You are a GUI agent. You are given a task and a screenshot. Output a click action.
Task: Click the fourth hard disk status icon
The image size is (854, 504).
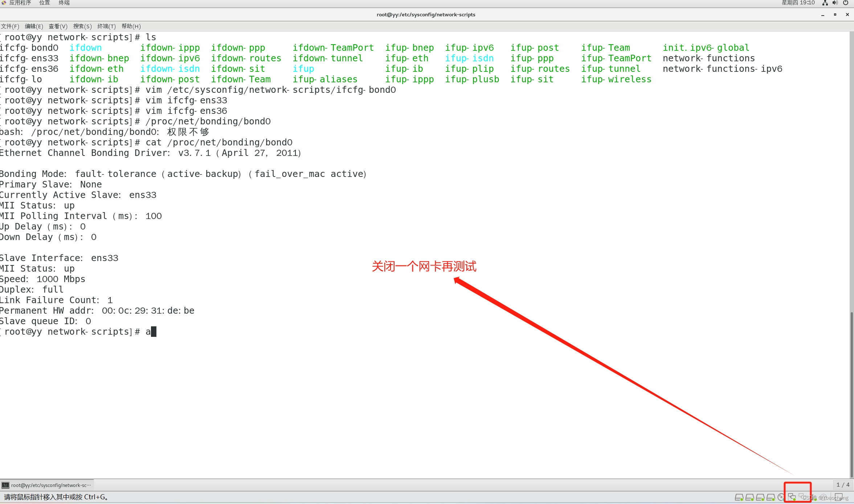770,497
